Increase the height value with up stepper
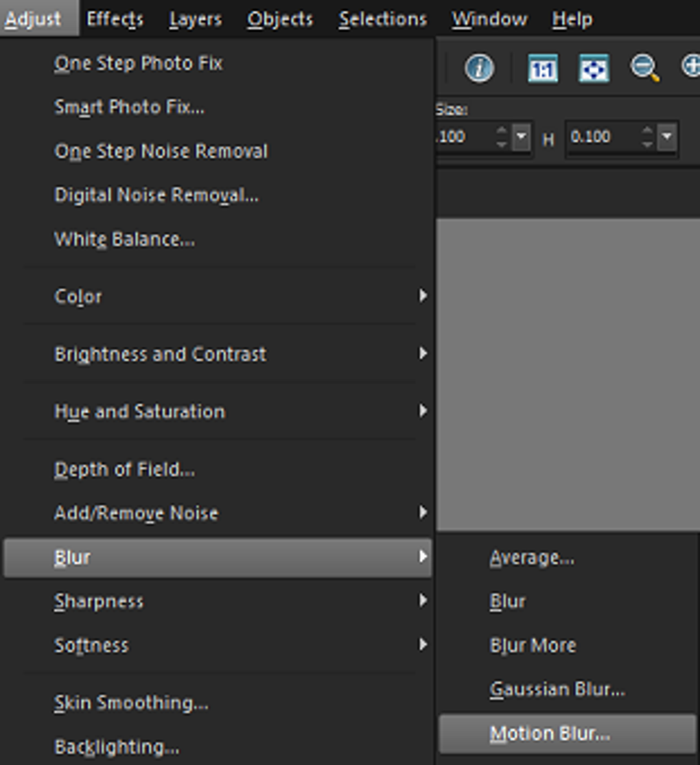Viewport: 700px width, 765px height. click(x=647, y=130)
